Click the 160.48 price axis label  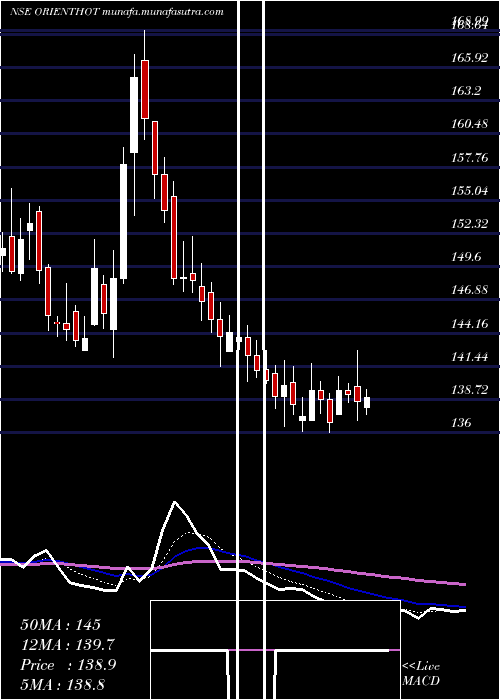click(x=470, y=124)
